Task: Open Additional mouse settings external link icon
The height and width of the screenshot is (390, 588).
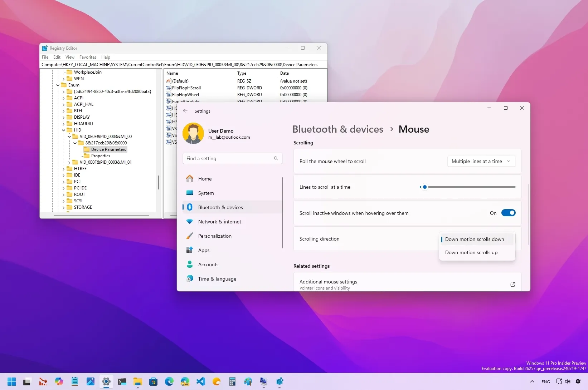Action: (512, 285)
